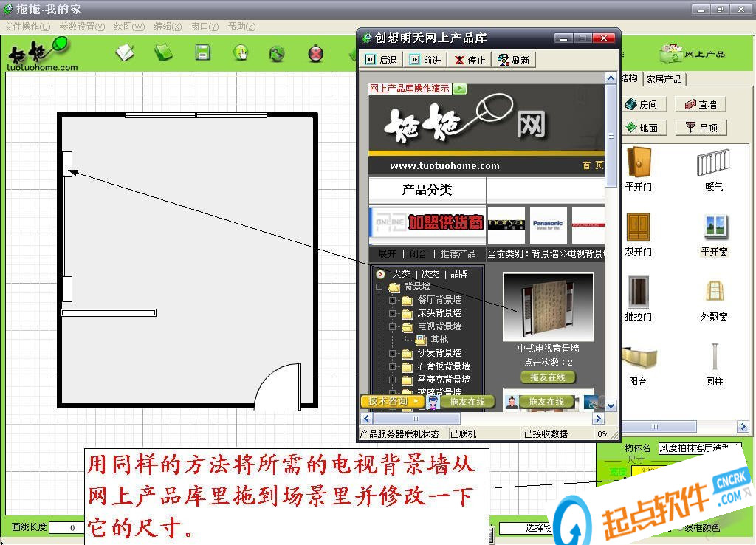Click the red arrow icon beside 大类
Viewport: 756px width, 545px height.
click(380, 274)
